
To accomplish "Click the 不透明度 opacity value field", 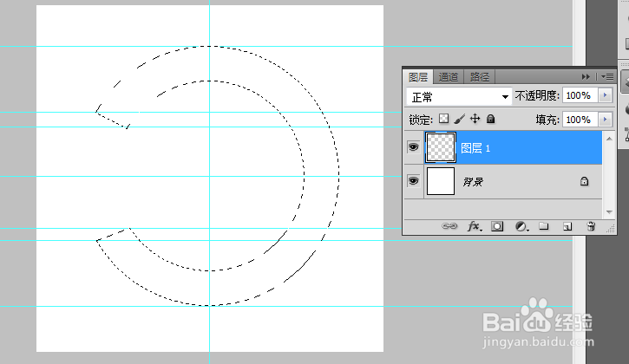I will click(x=580, y=95).
